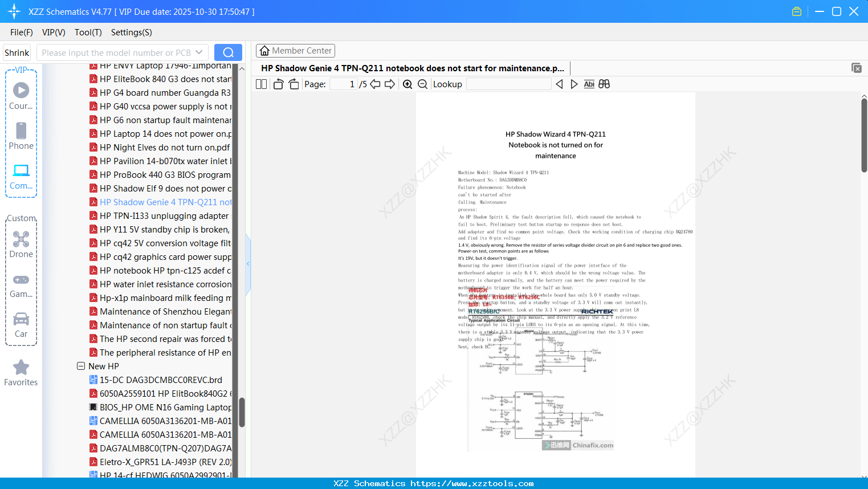
Task: Click the model number or PCB search field
Action: (x=116, y=52)
